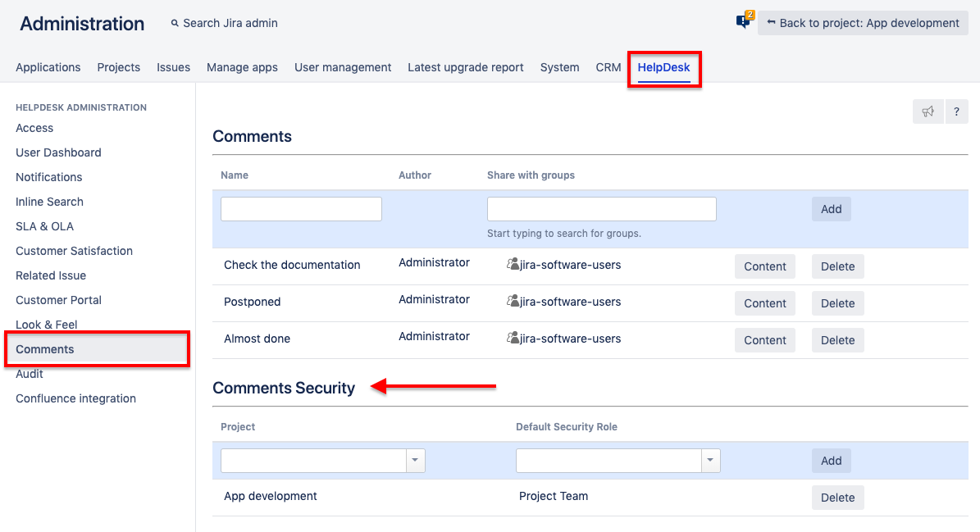Click Back to project: App development
This screenshot has height=532, width=980.
[x=863, y=23]
